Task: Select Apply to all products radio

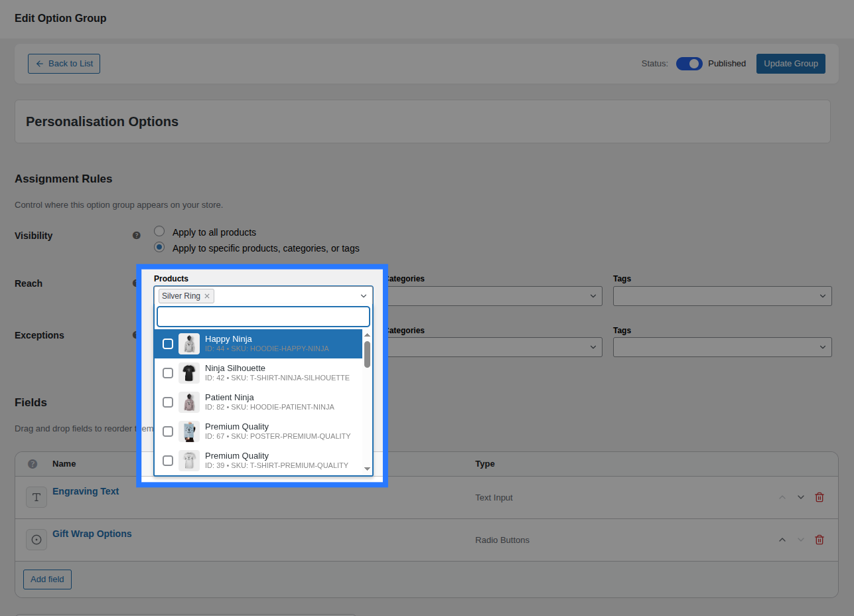Action: pyautogui.click(x=159, y=231)
